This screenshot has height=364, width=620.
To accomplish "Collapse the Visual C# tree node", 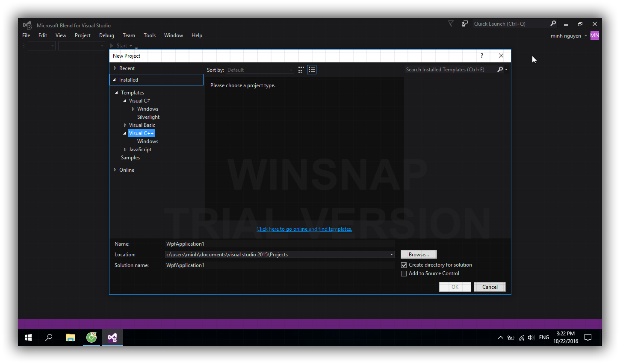I will tap(125, 101).
